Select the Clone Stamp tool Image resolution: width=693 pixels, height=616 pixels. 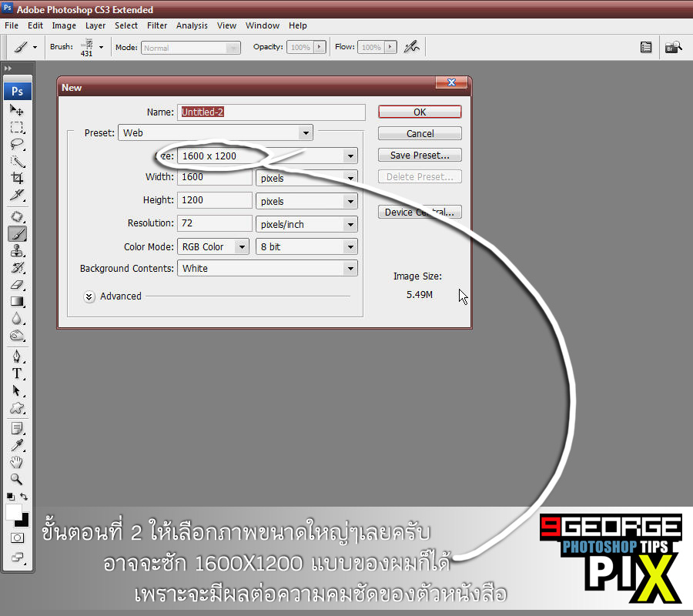click(x=17, y=250)
